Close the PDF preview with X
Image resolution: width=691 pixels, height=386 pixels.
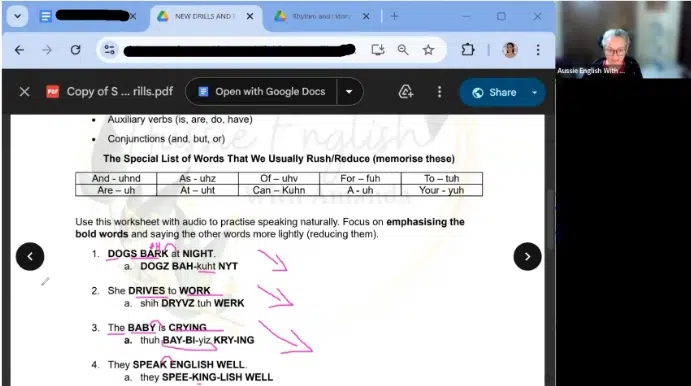point(25,92)
